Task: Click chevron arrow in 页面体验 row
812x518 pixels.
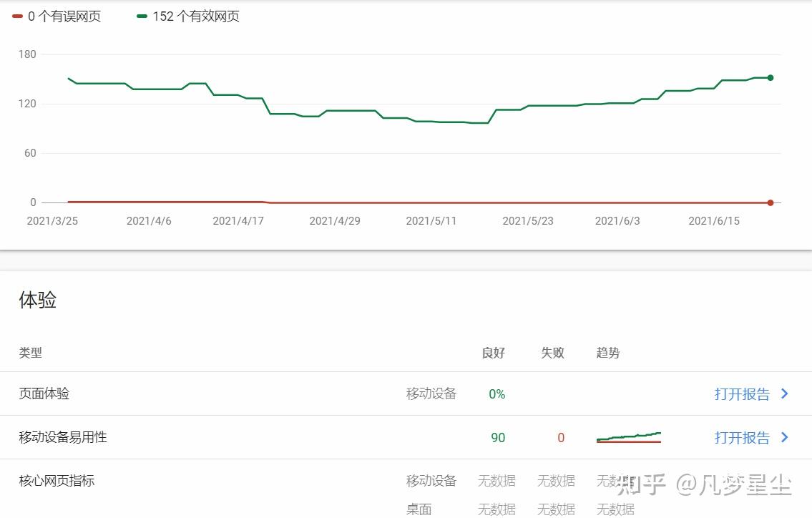Action: [x=785, y=394]
